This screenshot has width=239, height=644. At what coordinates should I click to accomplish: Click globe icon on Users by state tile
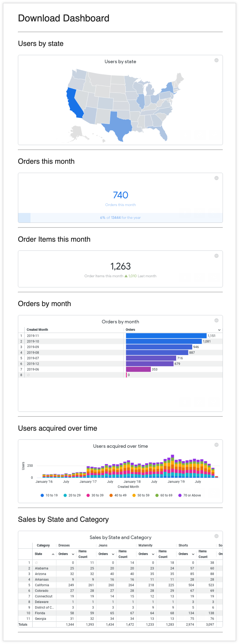(x=216, y=60)
